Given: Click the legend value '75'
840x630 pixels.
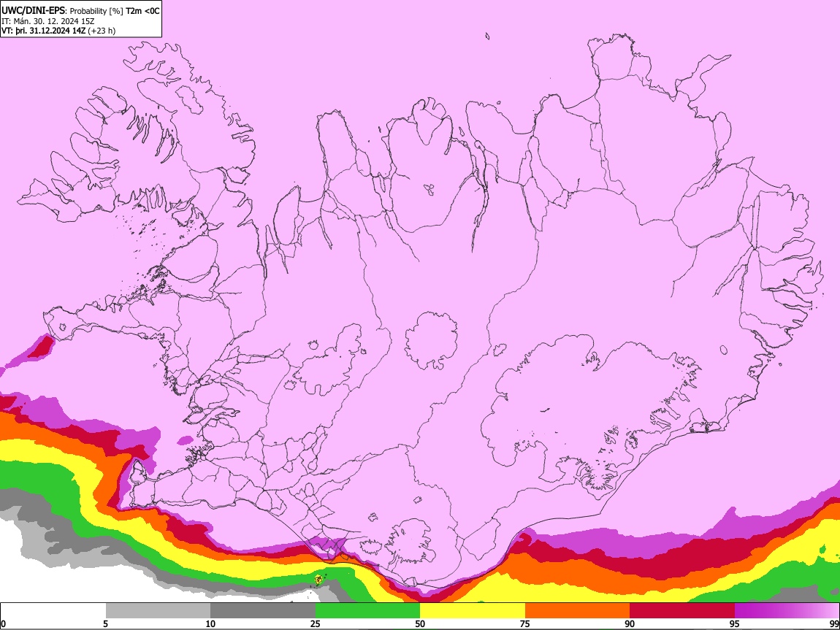Looking at the screenshot, I should 525,623.
